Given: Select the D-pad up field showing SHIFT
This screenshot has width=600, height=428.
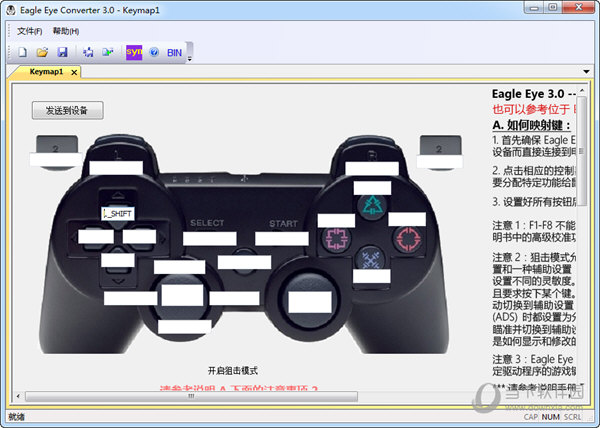Looking at the screenshot, I should coord(118,213).
